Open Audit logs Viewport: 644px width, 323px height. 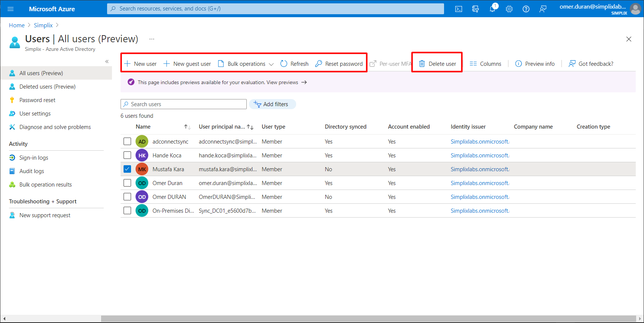[32, 171]
